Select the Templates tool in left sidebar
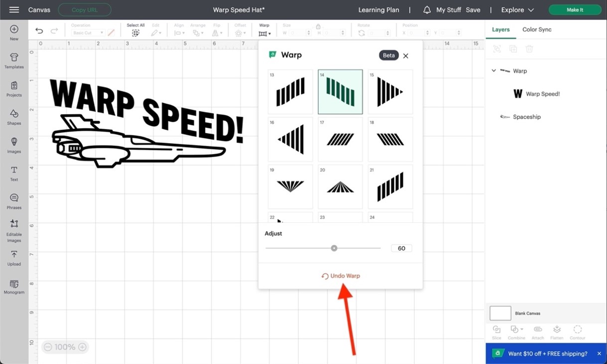 [14, 61]
